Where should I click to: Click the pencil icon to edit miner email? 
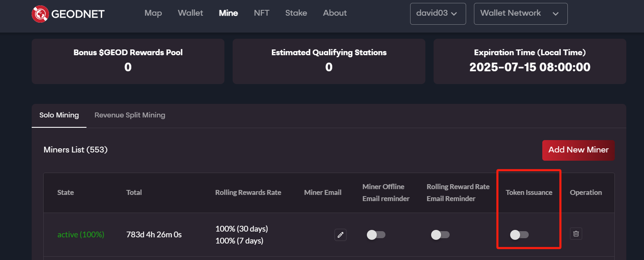pos(340,235)
